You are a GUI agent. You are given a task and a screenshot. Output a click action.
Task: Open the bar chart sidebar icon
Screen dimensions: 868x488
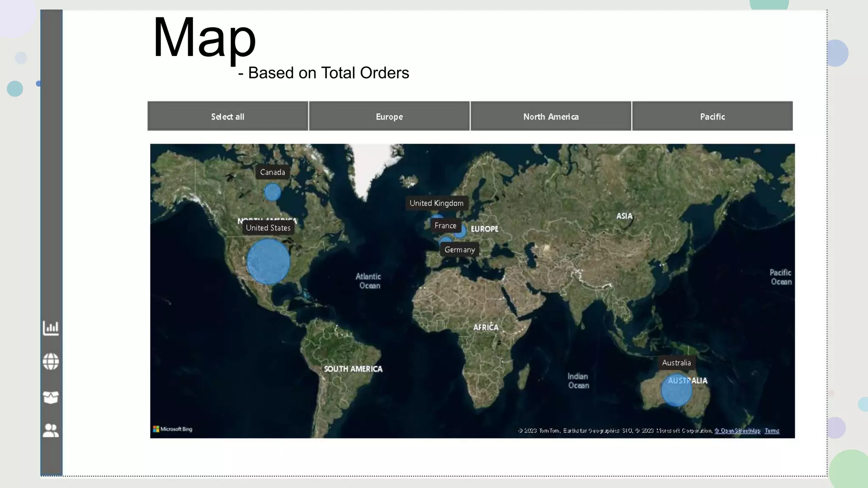click(51, 328)
